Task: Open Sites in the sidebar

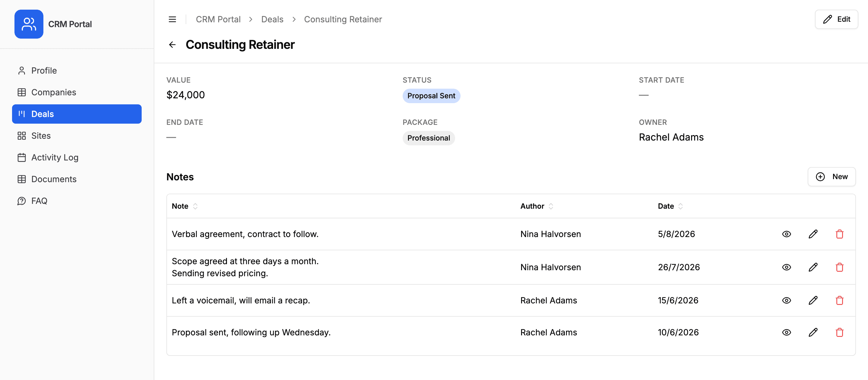Action: [x=77, y=135]
